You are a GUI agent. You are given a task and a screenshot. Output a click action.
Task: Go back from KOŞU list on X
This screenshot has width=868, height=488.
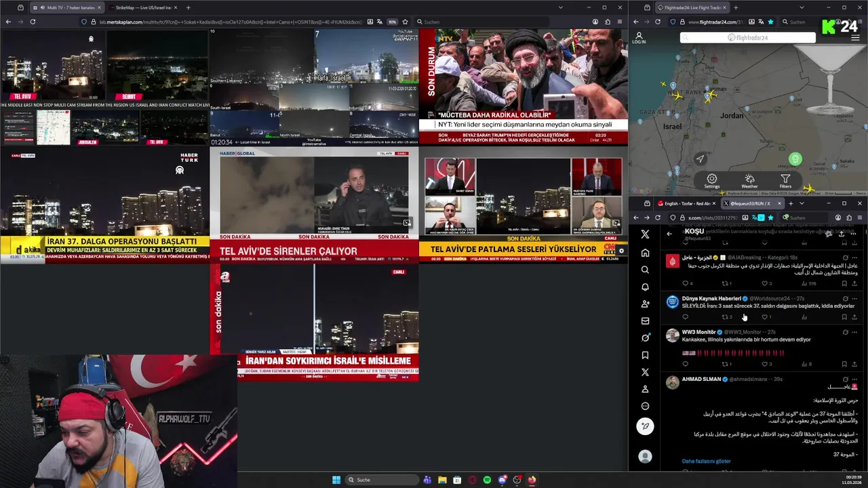click(x=669, y=234)
